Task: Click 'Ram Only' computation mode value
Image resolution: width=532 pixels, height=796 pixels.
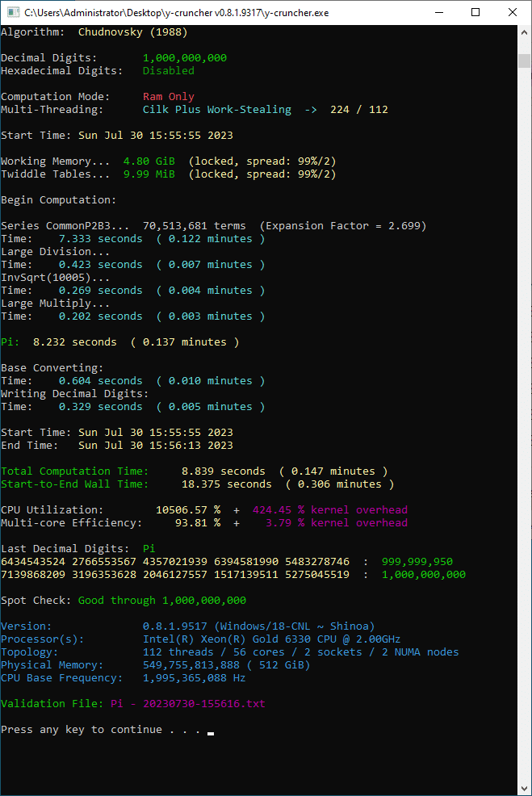Action: (169, 96)
